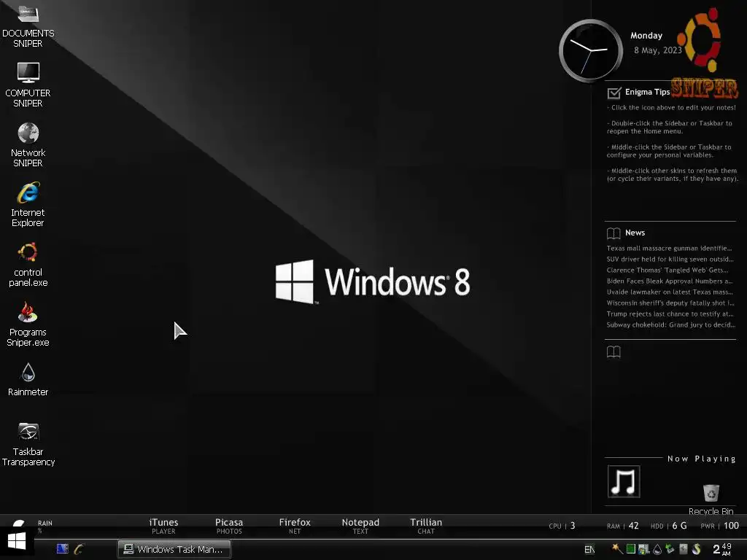Launch the Rainmeter desktop icon

pos(28,379)
